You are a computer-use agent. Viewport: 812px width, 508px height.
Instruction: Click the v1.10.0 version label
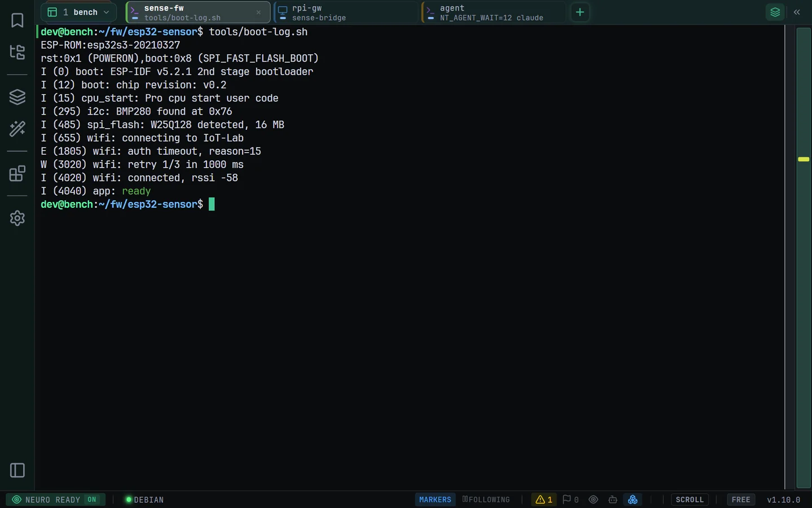[x=783, y=500]
